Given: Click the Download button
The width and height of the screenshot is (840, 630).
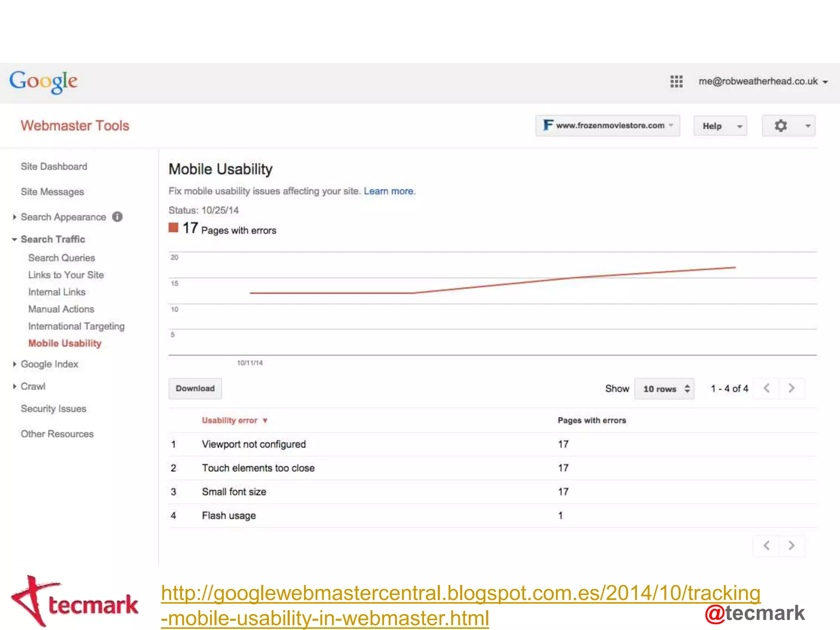Looking at the screenshot, I should click(x=195, y=388).
